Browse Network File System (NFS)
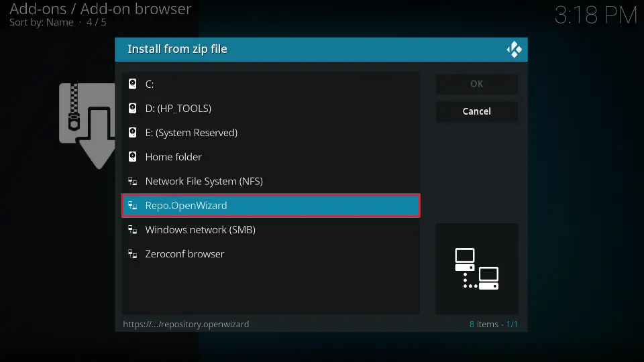The image size is (644, 362). pyautogui.click(x=270, y=181)
